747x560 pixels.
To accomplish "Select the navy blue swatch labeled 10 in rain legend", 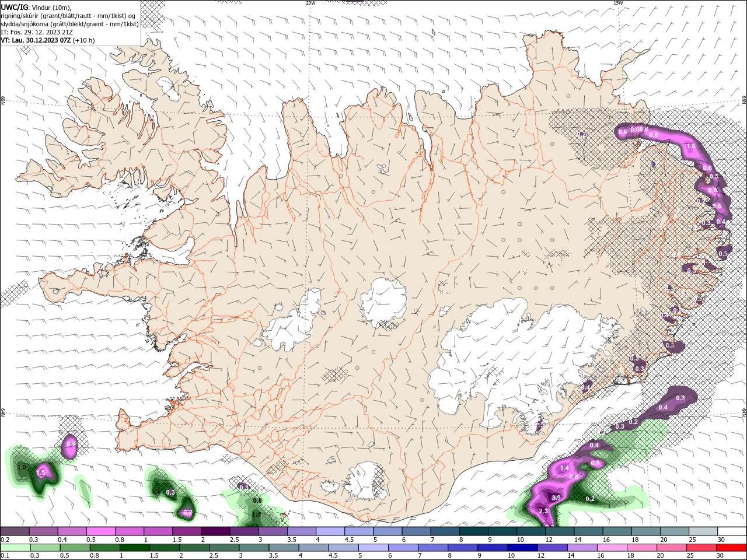I will tap(522, 548).
